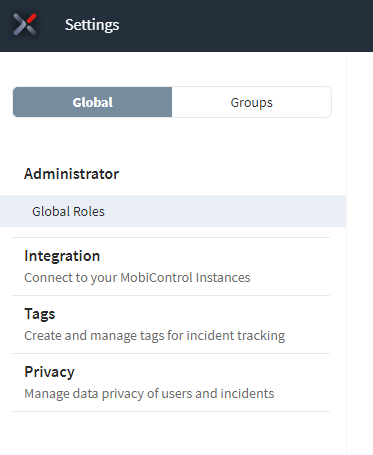Click 'Connect to your MobiControl Instances' text
Screen dimensions: 373x455
(137, 278)
